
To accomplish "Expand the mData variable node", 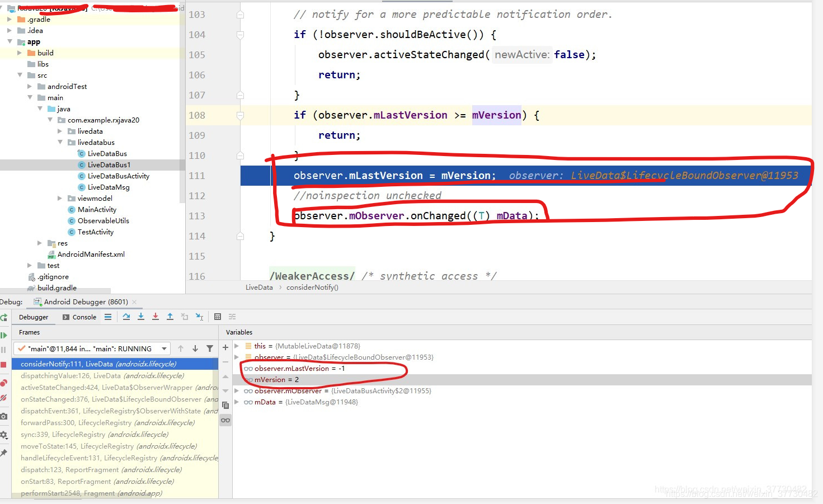I will coord(237,402).
